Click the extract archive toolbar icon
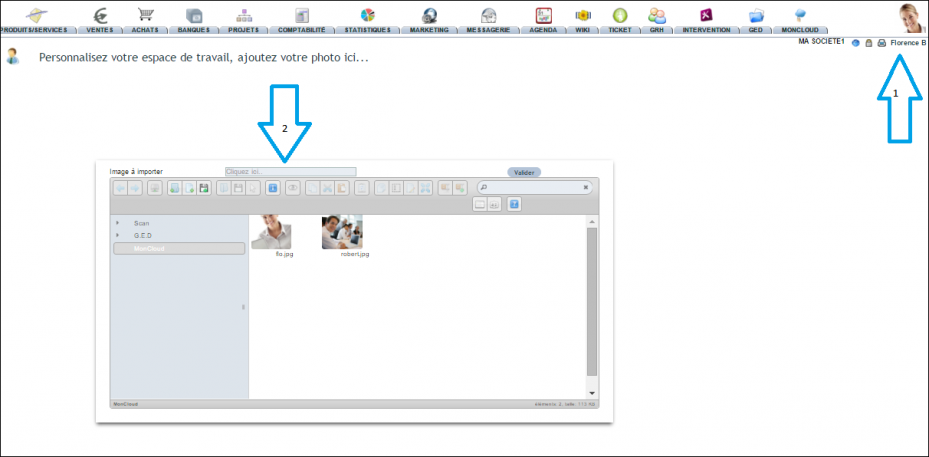Viewport: 929px width, 457px height. (x=445, y=188)
